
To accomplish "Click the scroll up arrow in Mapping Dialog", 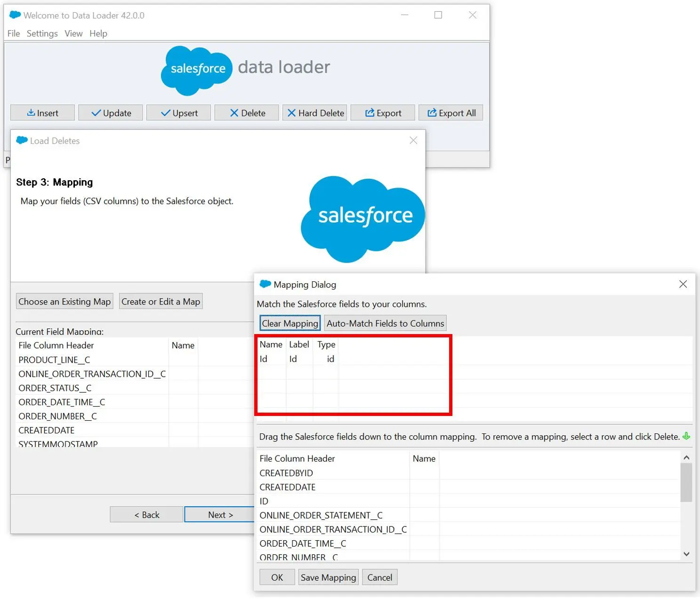I will point(686,457).
